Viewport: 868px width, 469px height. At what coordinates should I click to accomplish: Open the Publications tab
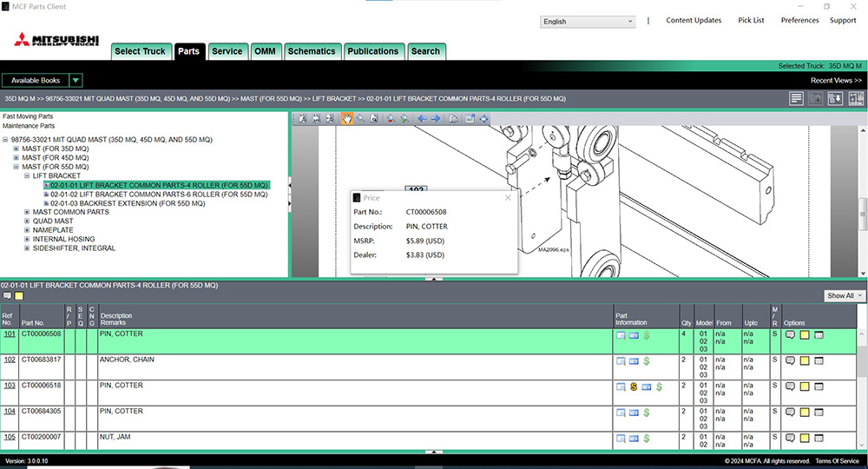[373, 51]
